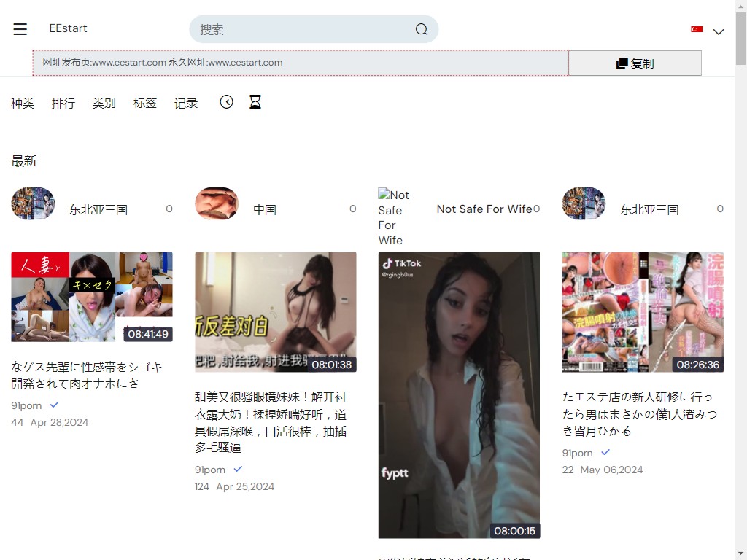Click the clock back-arrow icon
This screenshot has height=560, width=747.
pos(226,102)
